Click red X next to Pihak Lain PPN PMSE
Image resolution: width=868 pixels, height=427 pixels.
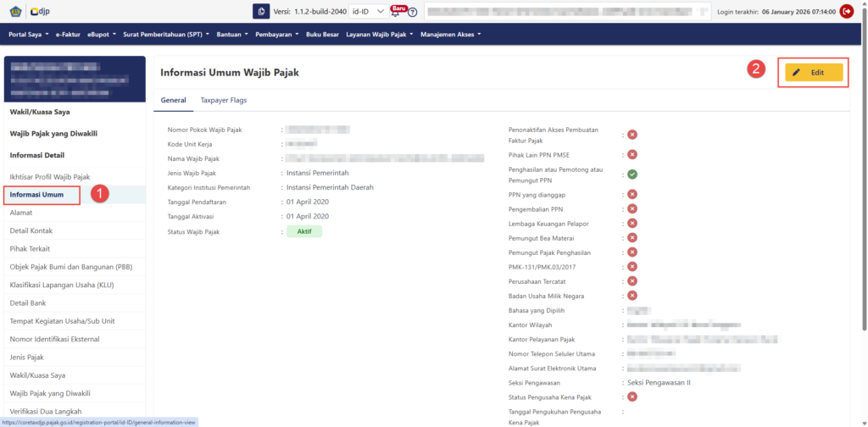coord(632,154)
